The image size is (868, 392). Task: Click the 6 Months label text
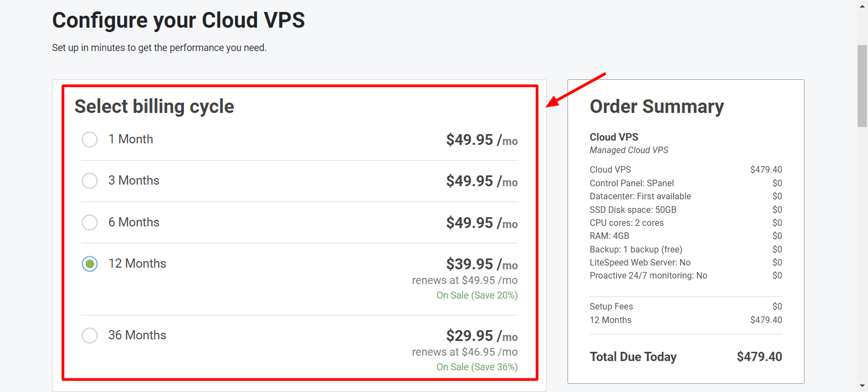[x=134, y=222]
